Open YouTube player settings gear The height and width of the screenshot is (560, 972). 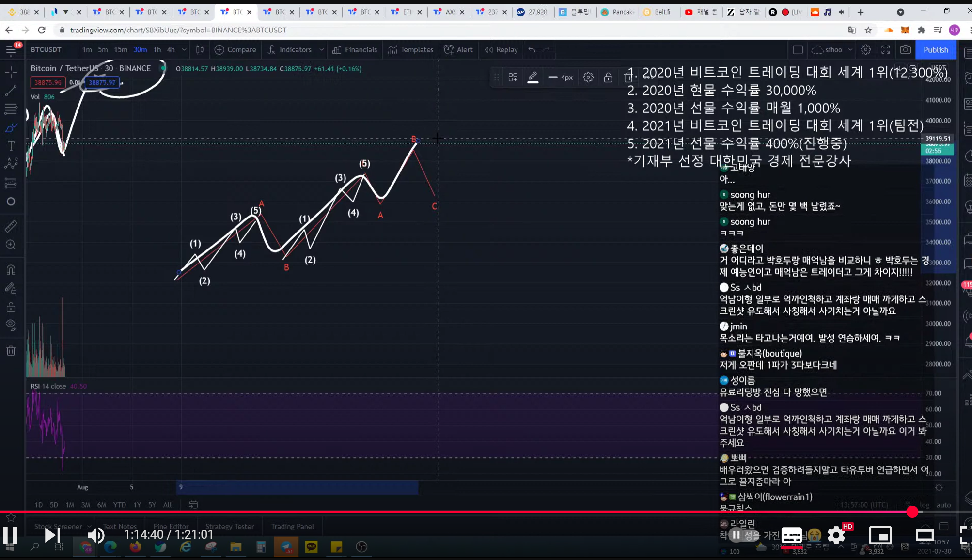pyautogui.click(x=836, y=535)
